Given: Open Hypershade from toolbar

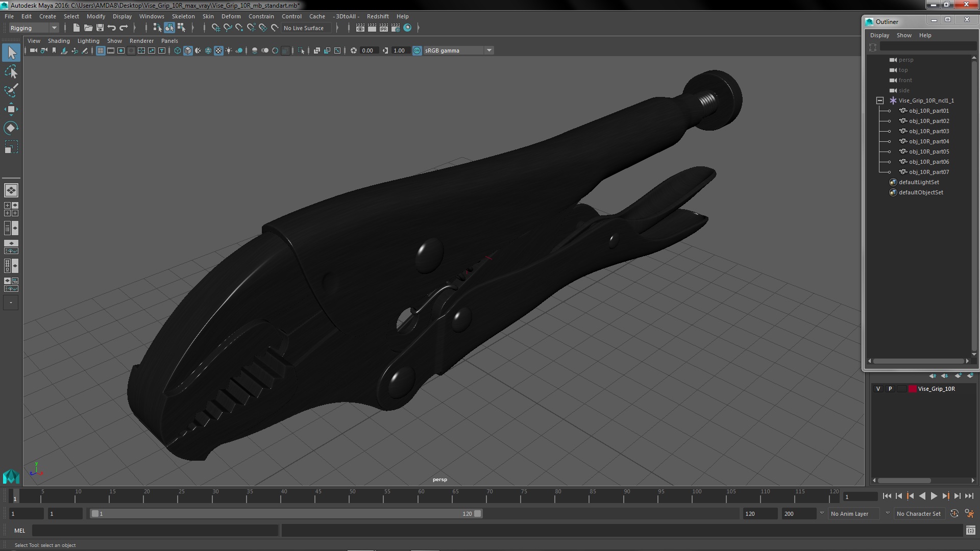Looking at the screenshot, I should pos(407,28).
